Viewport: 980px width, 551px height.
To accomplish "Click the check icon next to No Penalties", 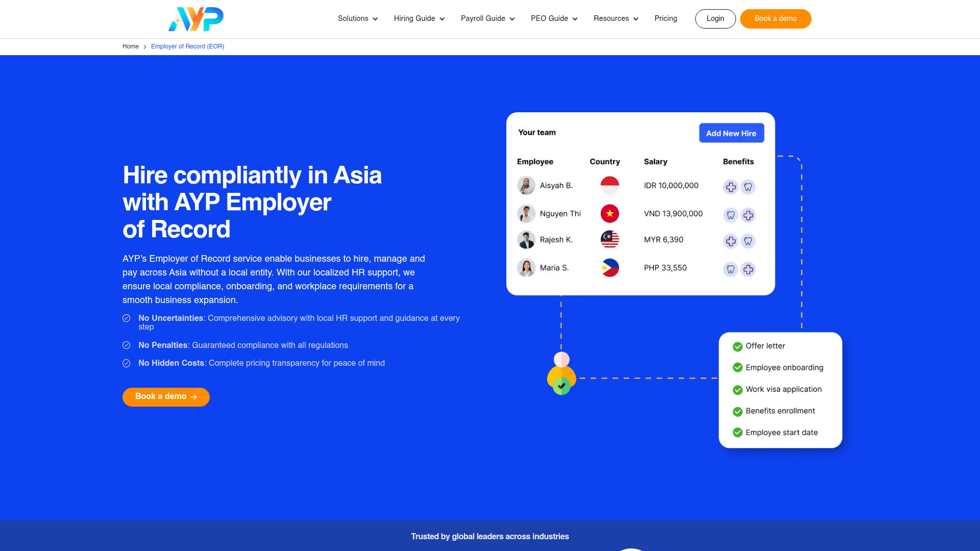I will pyautogui.click(x=127, y=345).
